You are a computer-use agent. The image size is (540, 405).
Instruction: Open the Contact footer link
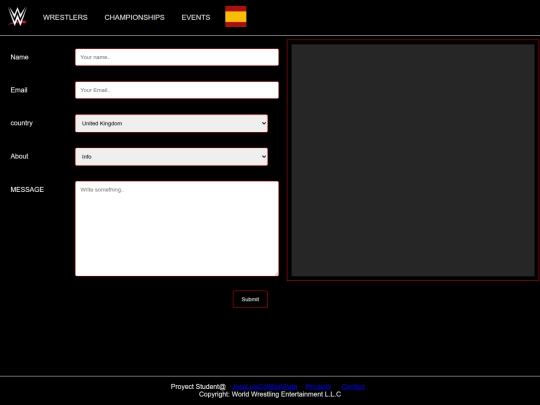(x=353, y=386)
